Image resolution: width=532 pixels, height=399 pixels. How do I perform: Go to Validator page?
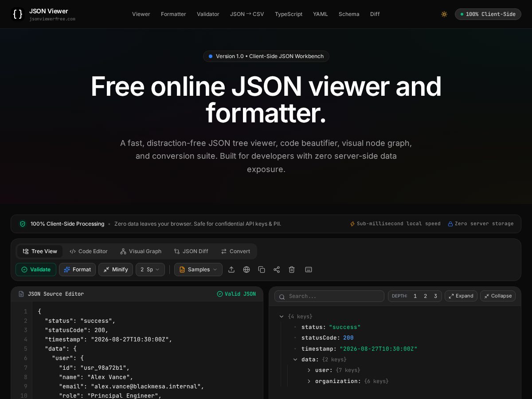[x=208, y=14]
